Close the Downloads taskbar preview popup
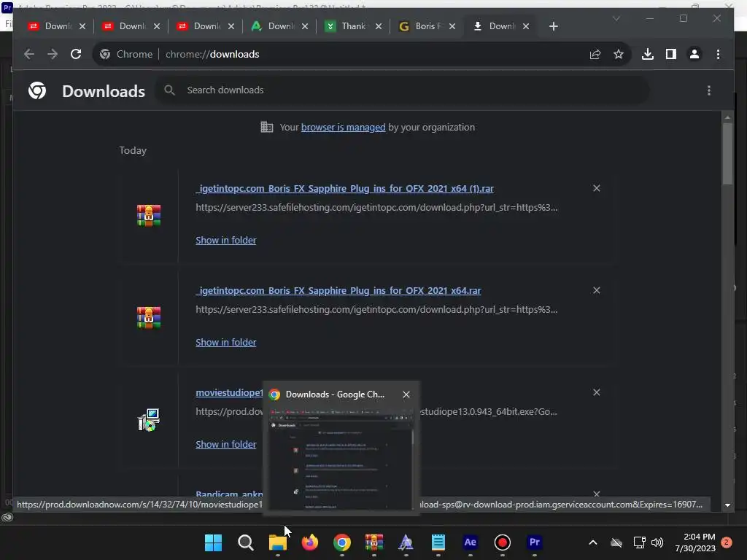 tap(406, 394)
